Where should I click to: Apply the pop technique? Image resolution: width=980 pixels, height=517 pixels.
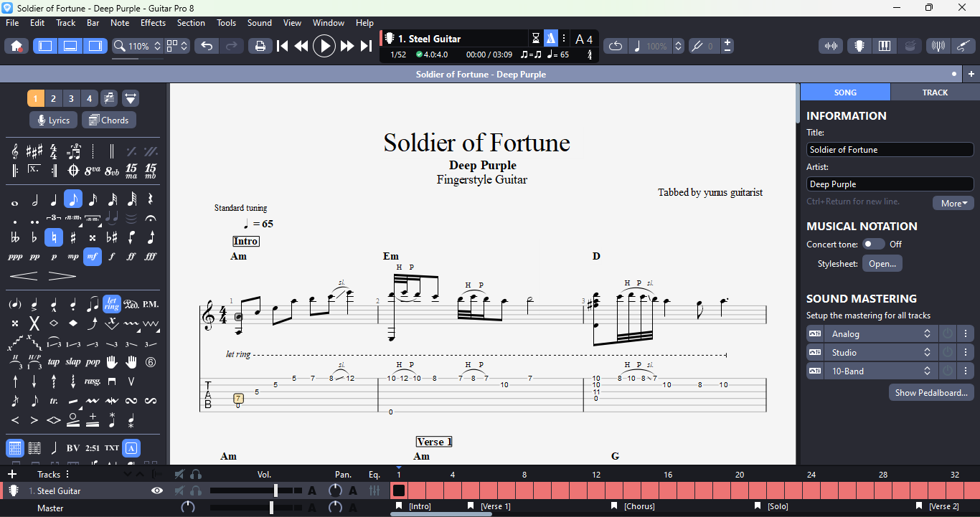click(93, 362)
